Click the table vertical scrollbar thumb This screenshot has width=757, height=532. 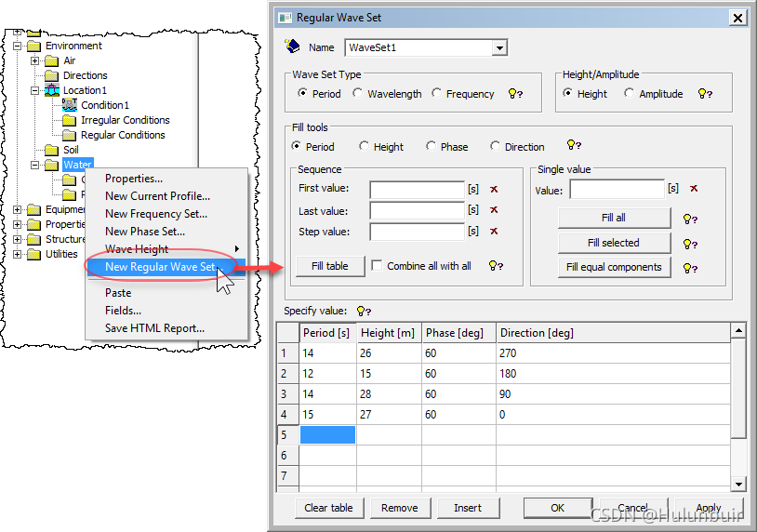[738, 388]
